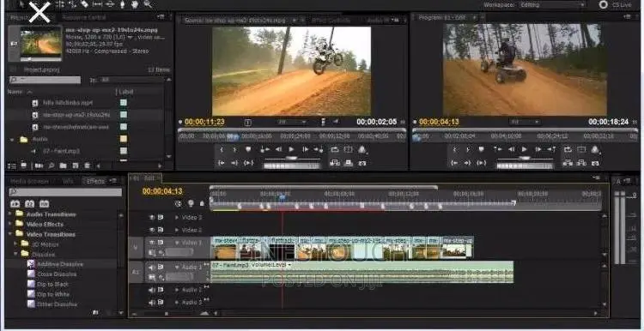Screen dimensions: 644x331
Task: Click the Extract button in the Program monitor
Action: pos(581,163)
